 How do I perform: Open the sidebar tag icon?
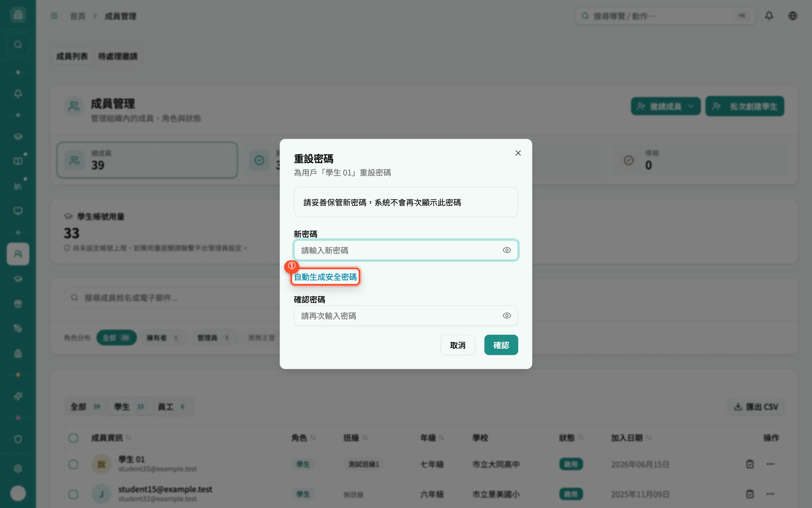click(18, 328)
